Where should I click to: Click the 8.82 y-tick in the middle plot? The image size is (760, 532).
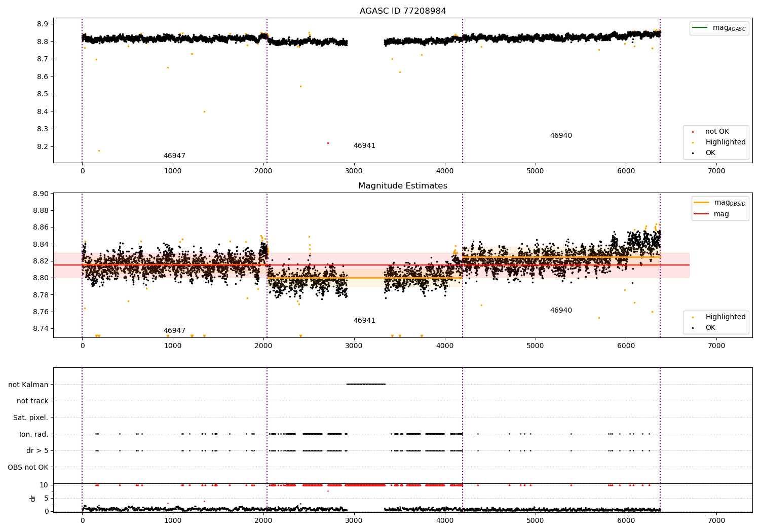point(41,261)
